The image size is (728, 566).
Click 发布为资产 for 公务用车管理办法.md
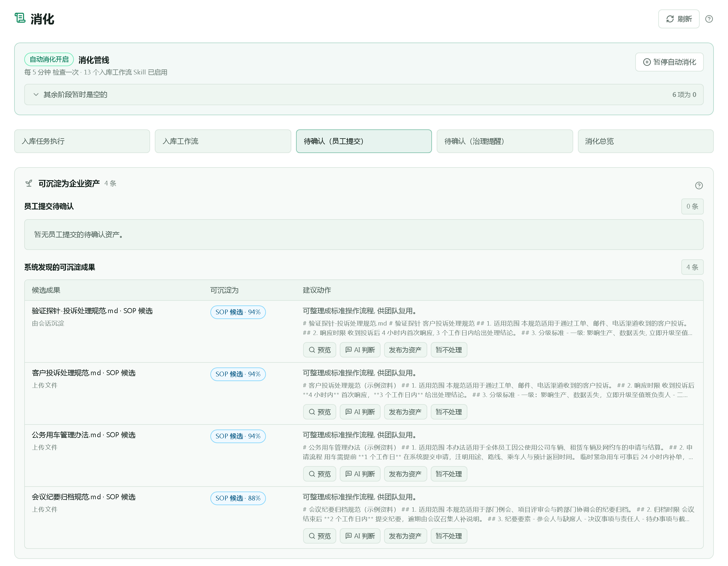click(405, 474)
